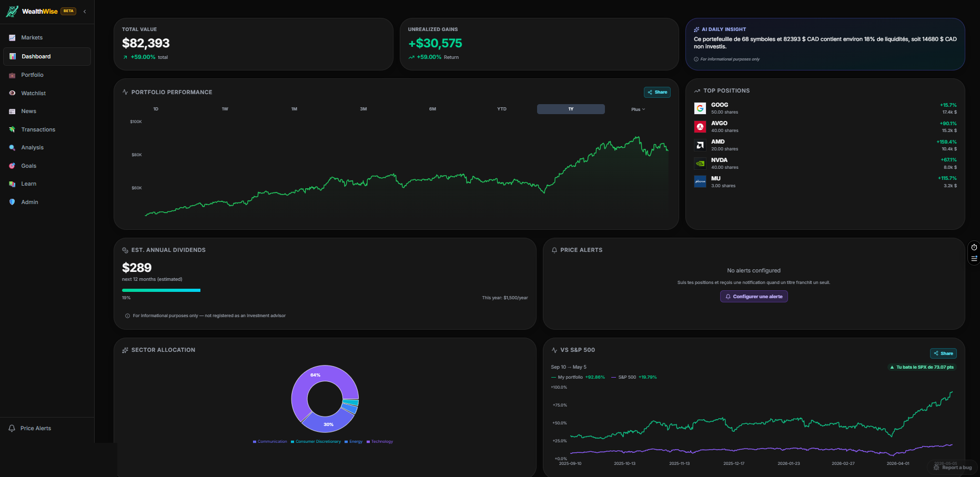Click the Sector Allocation sparkle icon
This screenshot has width=980, height=477.
(x=125, y=350)
